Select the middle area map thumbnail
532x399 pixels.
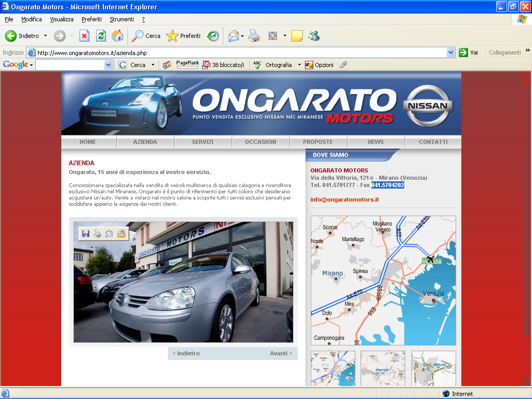(383, 368)
